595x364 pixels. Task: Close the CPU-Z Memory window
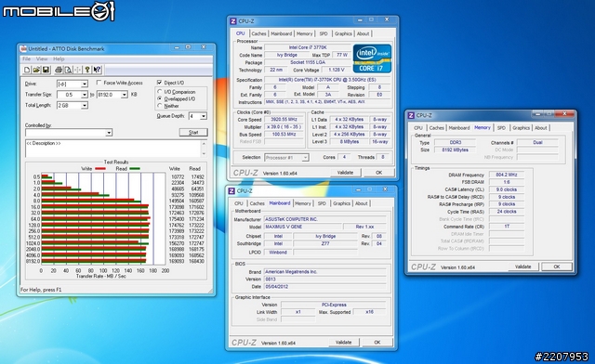coord(564,113)
